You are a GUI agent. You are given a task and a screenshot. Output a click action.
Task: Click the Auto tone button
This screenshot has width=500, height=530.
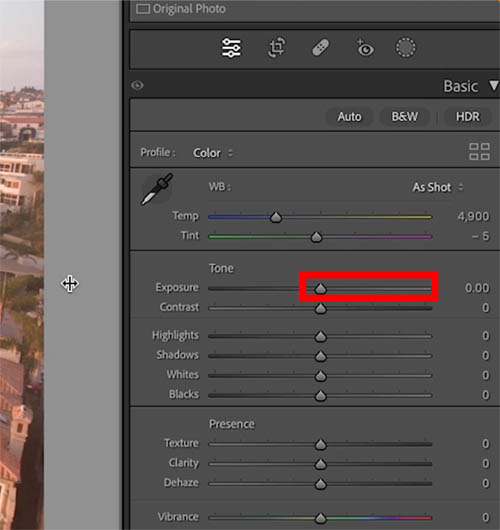tap(350, 117)
